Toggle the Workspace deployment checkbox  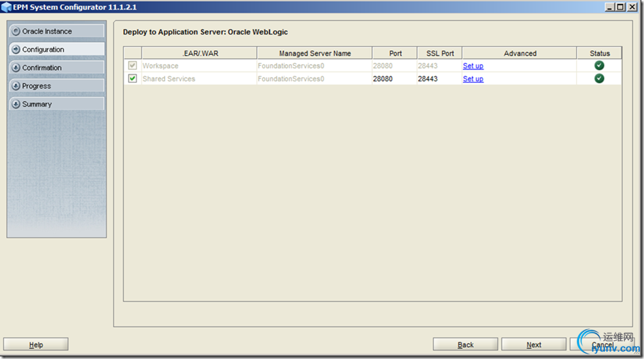(132, 65)
